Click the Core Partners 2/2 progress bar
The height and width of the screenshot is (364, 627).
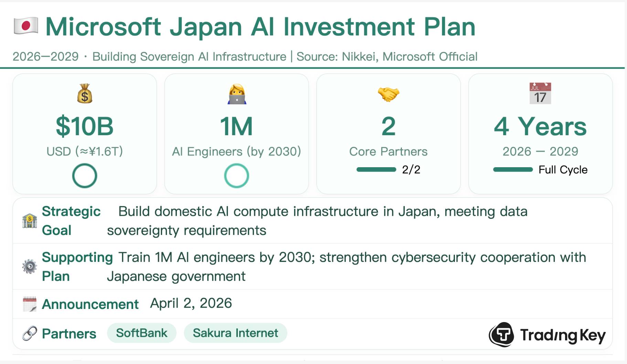tap(376, 170)
